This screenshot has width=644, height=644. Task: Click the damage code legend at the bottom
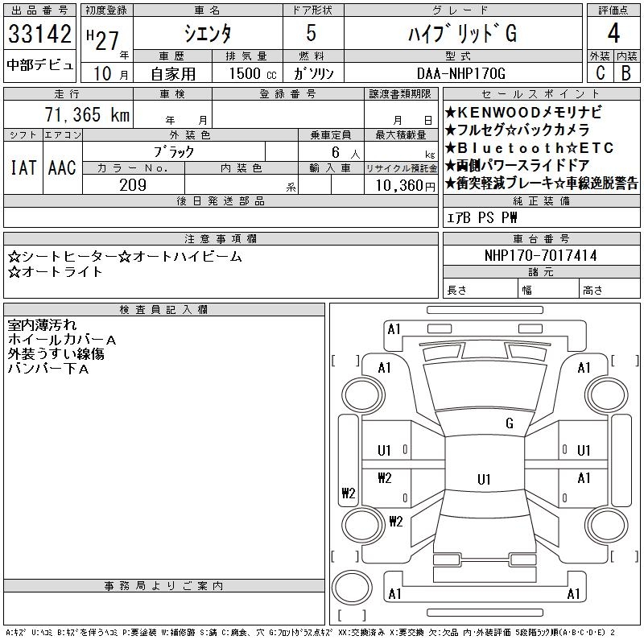(310, 633)
